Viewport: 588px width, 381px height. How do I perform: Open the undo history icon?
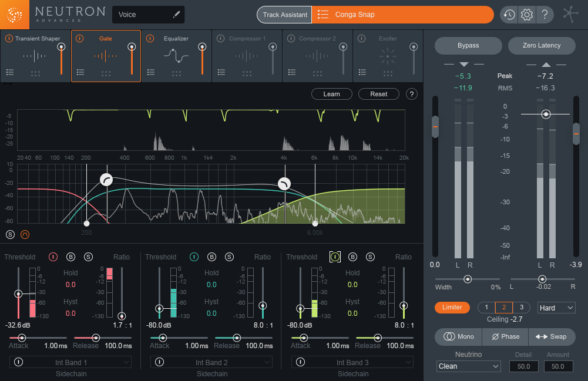point(509,15)
